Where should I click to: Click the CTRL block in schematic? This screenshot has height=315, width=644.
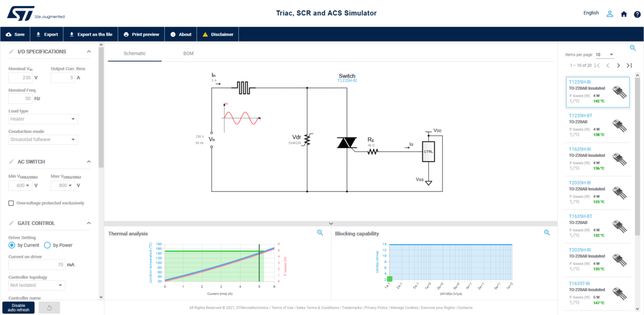(428, 152)
